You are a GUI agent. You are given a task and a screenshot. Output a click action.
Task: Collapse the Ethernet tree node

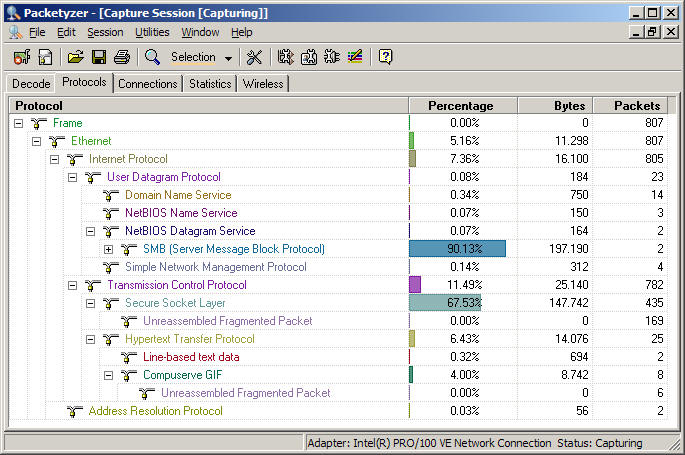point(37,141)
